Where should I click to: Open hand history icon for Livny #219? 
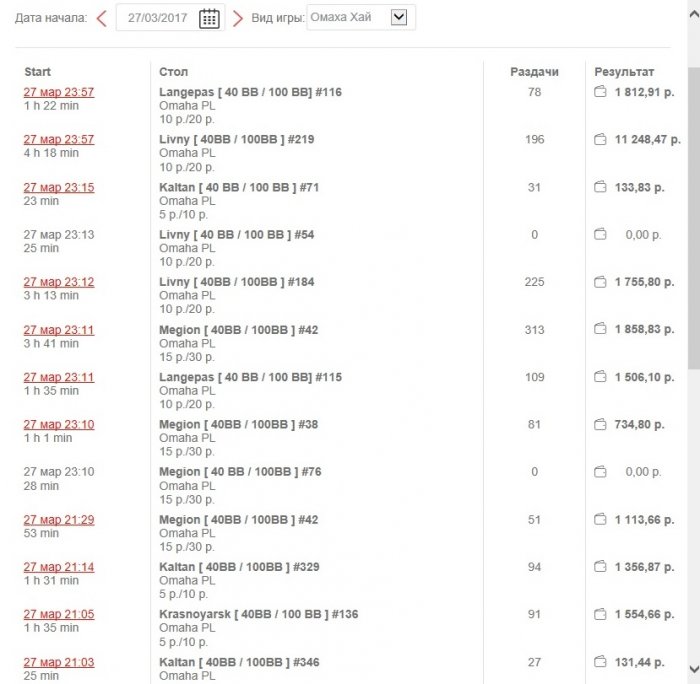click(600, 140)
